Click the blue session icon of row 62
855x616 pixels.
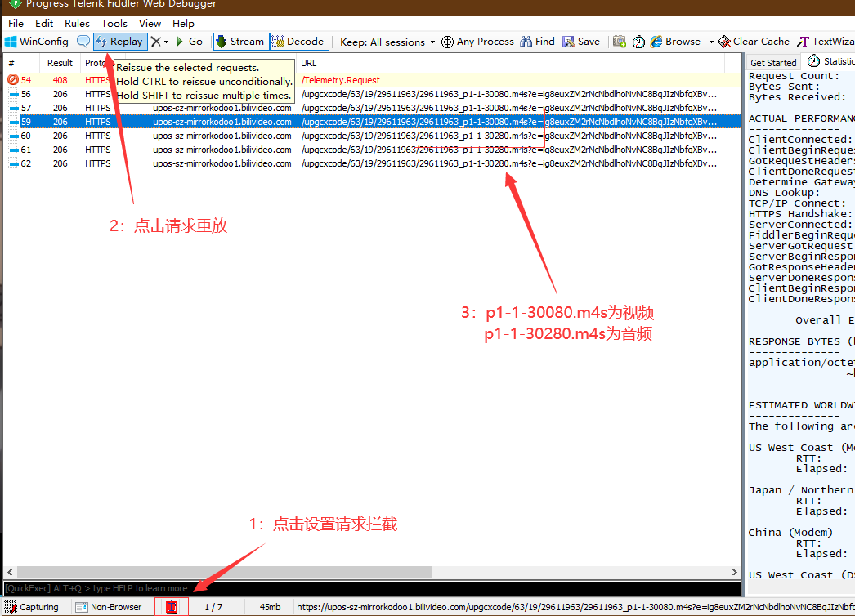14,163
